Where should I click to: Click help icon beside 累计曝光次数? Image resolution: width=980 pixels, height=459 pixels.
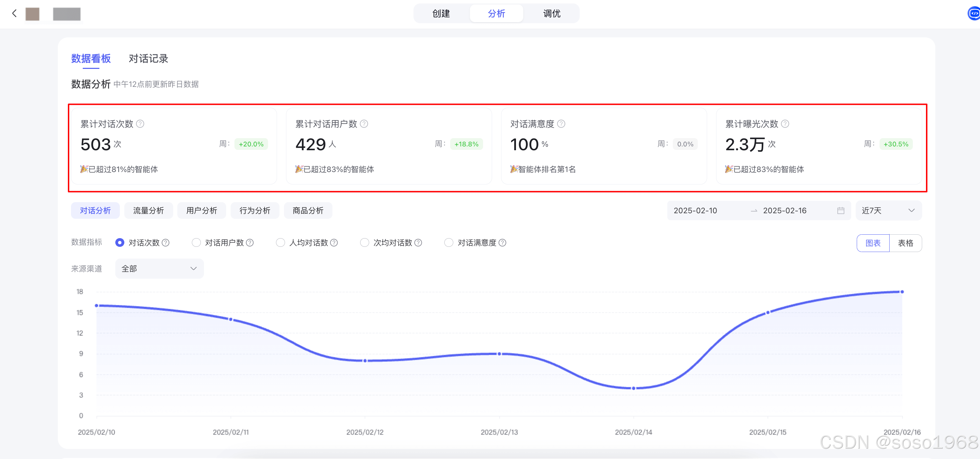coord(785,124)
